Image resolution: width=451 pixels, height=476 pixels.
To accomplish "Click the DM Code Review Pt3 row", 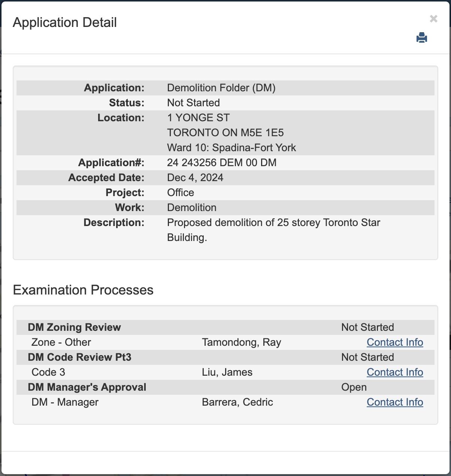I will (x=79, y=357).
